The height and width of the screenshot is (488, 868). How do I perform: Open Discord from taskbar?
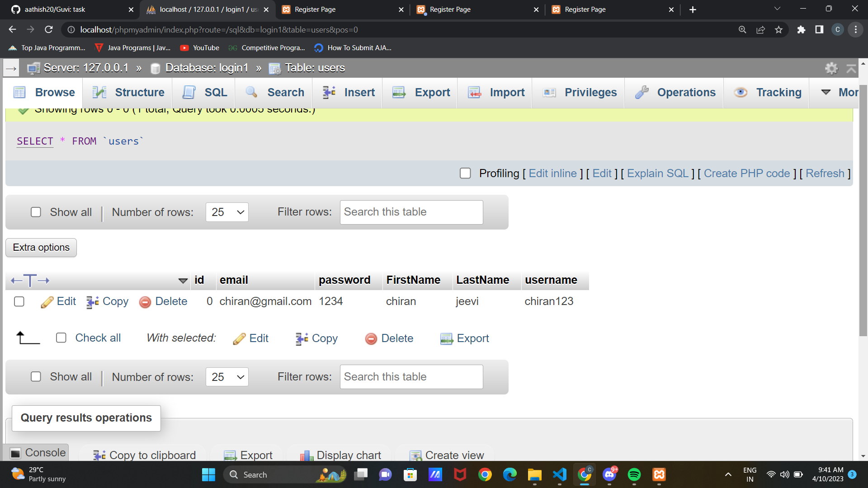[609, 474]
